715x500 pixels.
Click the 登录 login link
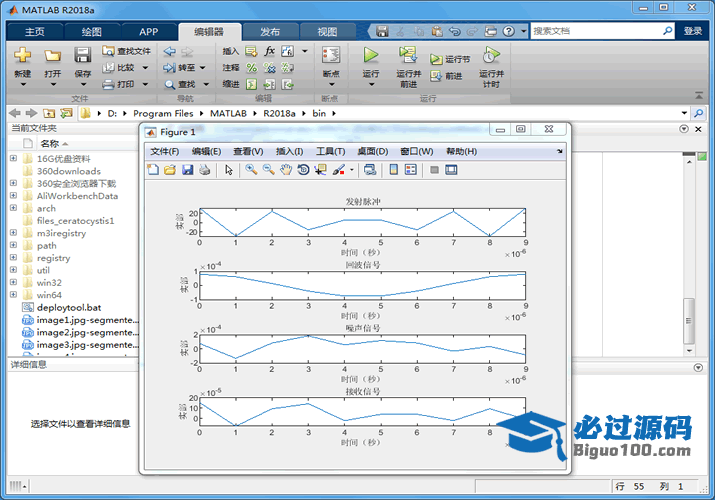pyautogui.click(x=693, y=31)
